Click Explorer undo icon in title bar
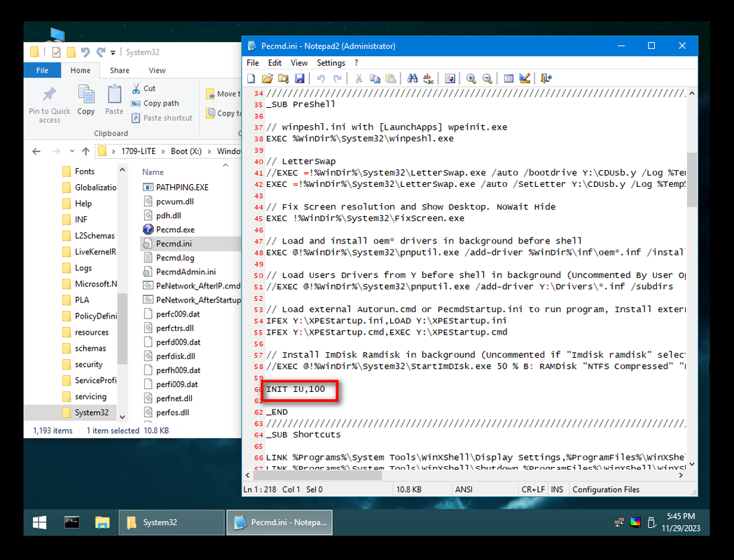 coord(85,52)
